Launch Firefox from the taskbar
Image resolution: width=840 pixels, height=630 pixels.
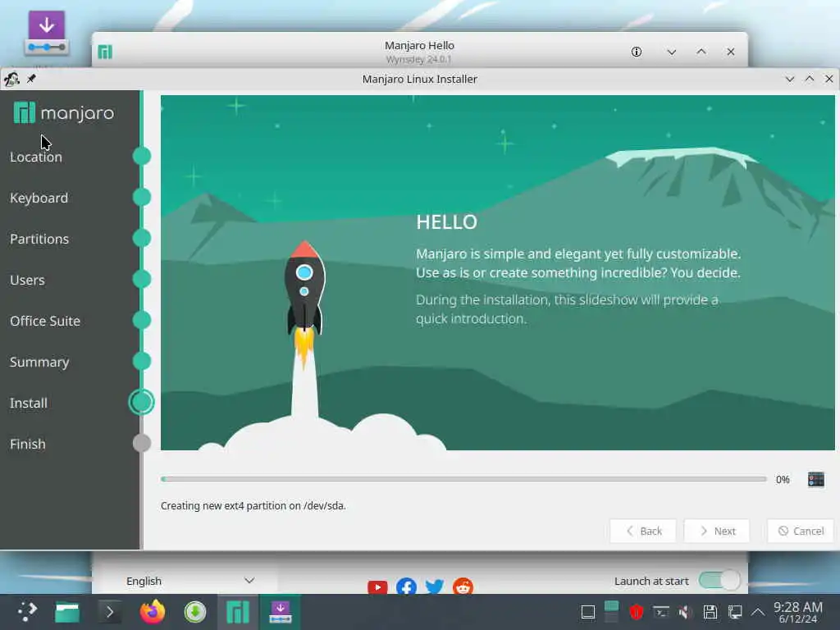tap(153, 612)
